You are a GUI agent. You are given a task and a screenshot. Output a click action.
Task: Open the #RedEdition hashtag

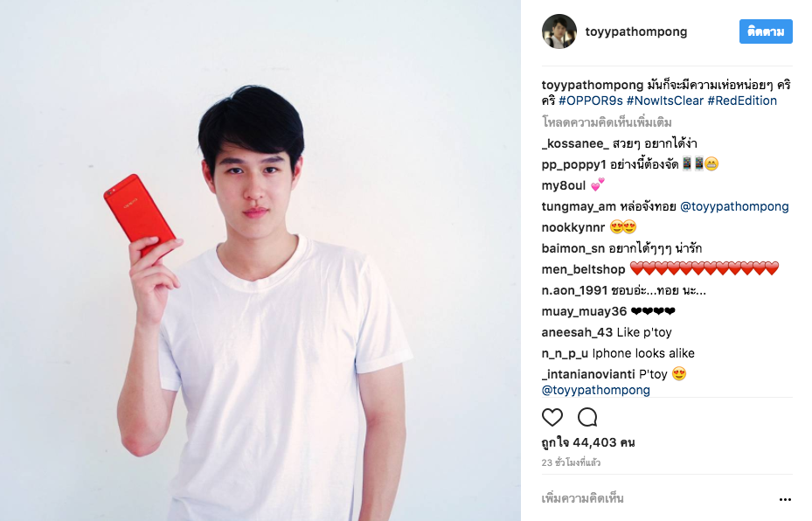[x=742, y=101]
